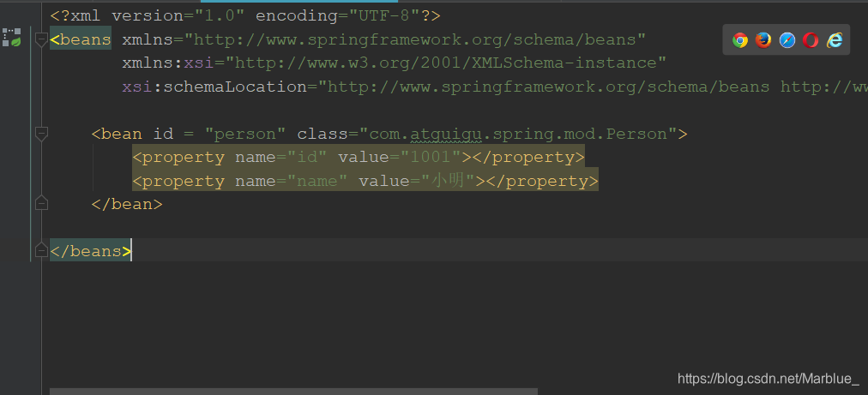Collapse fold marker at closing beans tag

pos(41,250)
